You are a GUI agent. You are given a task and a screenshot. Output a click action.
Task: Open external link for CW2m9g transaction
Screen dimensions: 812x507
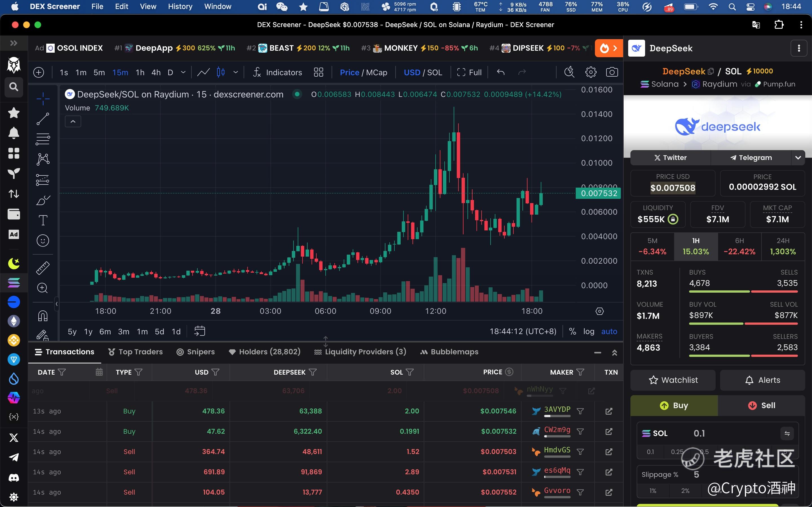click(609, 432)
